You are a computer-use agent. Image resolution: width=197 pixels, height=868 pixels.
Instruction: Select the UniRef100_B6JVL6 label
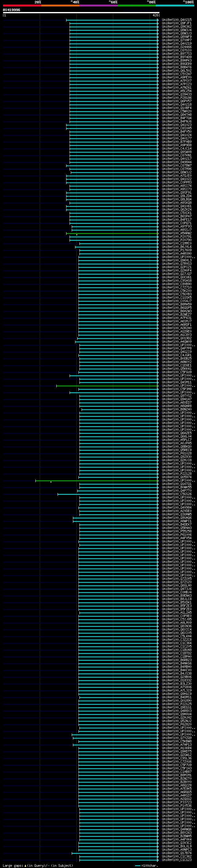[x=177, y=247]
